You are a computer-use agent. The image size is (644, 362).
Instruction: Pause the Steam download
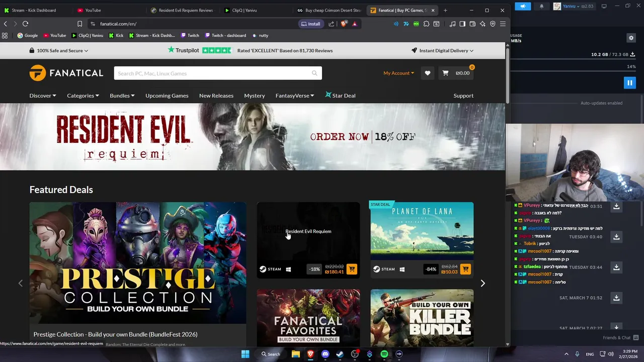629,82
